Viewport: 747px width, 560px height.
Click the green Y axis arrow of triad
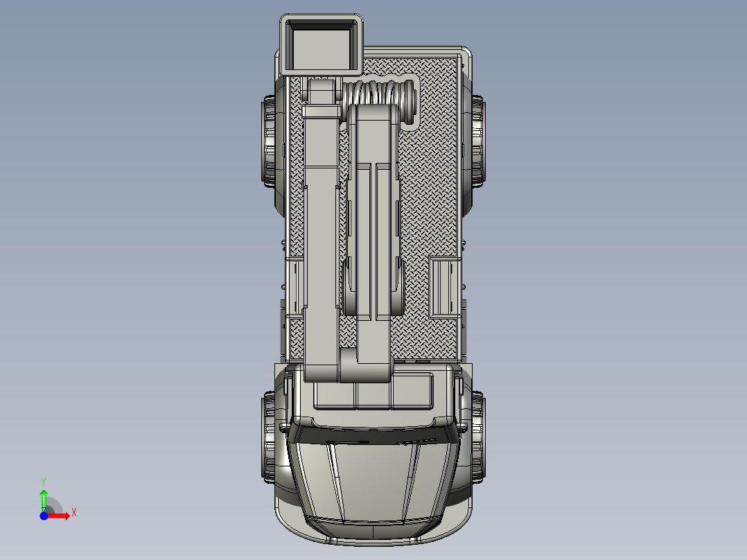(x=44, y=500)
